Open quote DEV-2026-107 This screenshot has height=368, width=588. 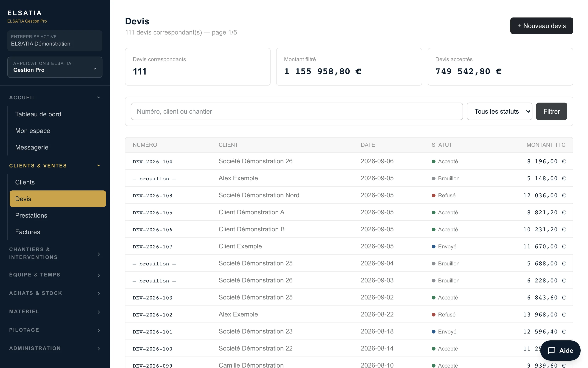coord(152,247)
